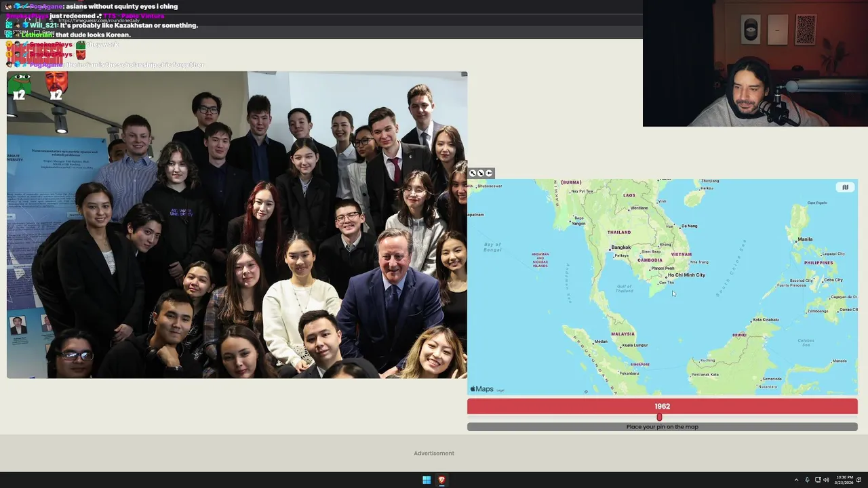
Task: Adjust the year slider handle
Action: pos(659,418)
